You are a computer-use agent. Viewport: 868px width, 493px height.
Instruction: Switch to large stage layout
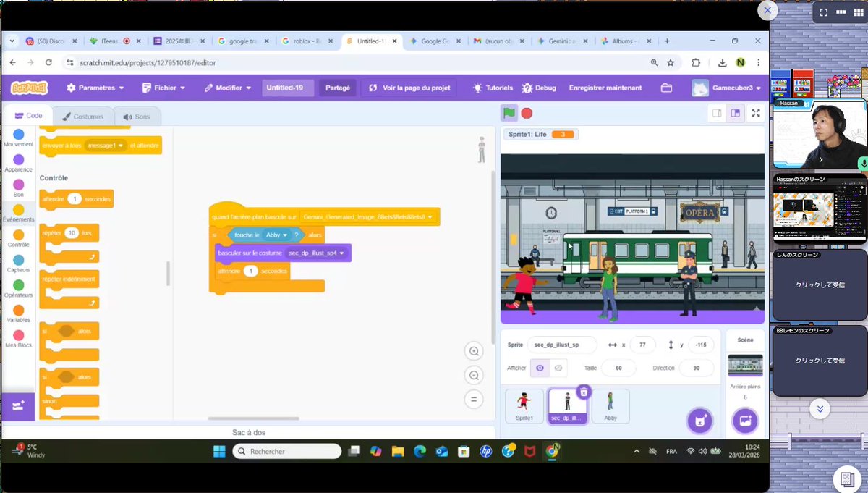[735, 113]
